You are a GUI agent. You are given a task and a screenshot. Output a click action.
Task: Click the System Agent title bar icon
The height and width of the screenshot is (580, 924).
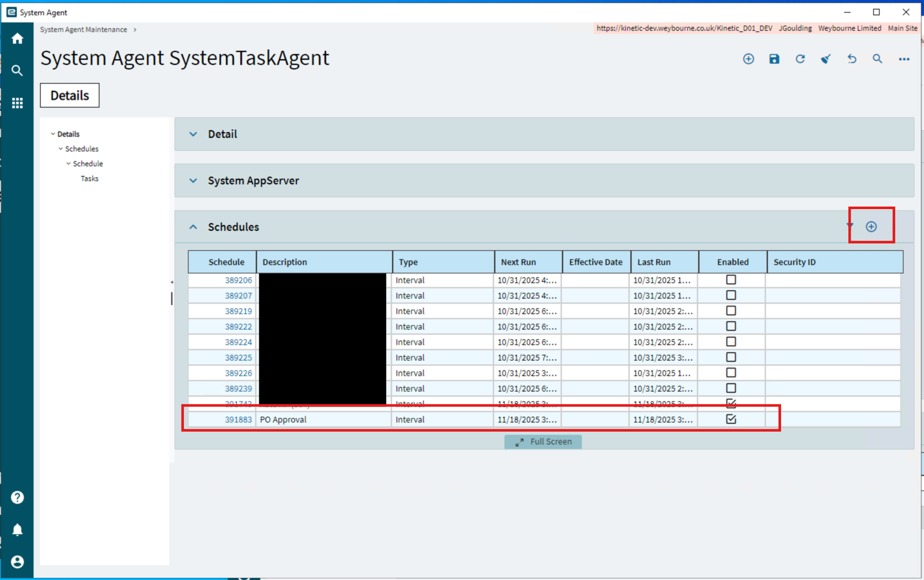[x=12, y=12]
